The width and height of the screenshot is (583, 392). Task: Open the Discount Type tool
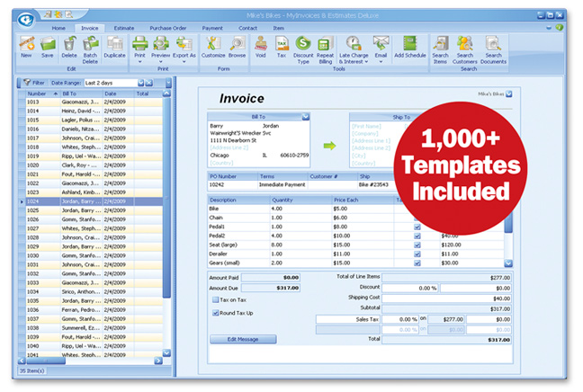[x=303, y=46]
